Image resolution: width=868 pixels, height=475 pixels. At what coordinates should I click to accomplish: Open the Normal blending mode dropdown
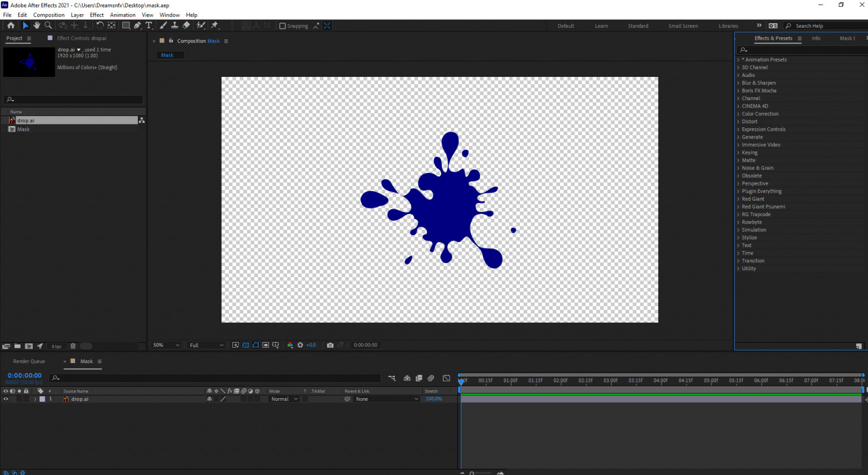point(284,399)
